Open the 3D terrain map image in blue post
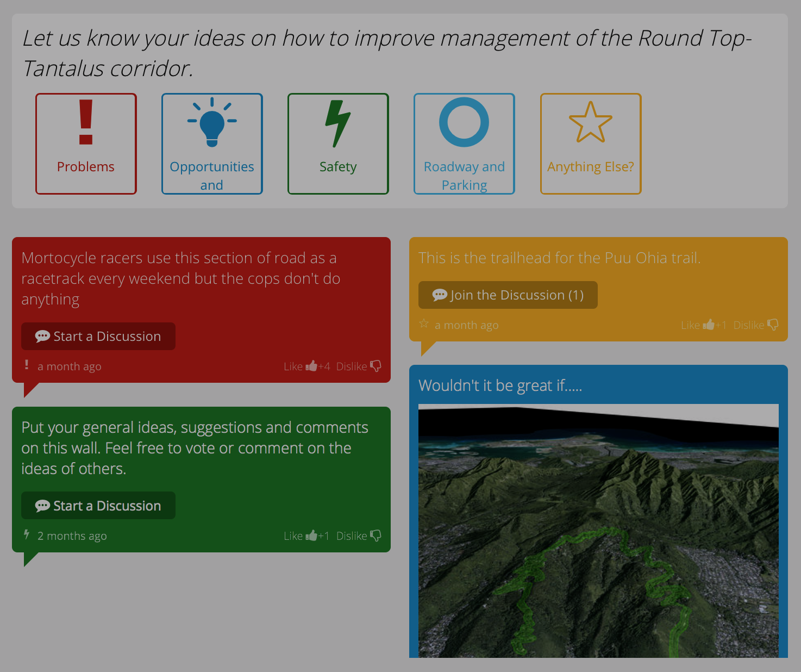 (598, 531)
